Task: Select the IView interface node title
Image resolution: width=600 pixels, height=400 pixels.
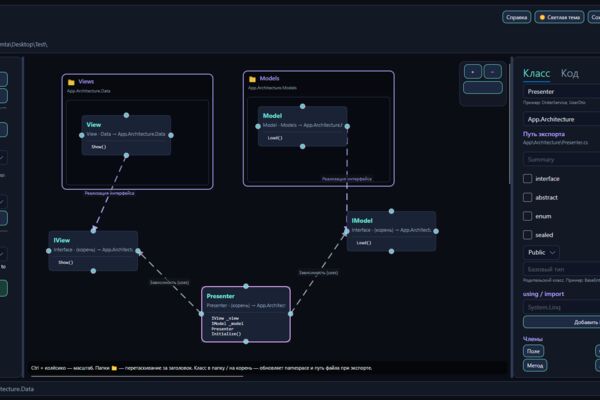Action: [62, 240]
